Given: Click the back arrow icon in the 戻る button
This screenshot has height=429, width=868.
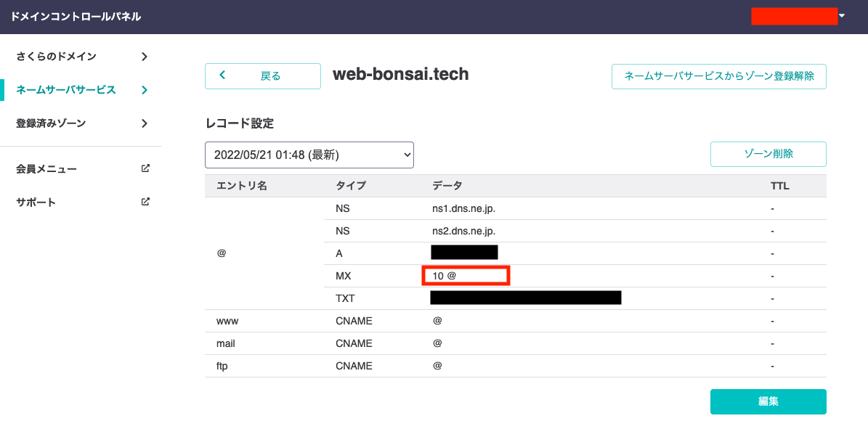Looking at the screenshot, I should point(222,75).
